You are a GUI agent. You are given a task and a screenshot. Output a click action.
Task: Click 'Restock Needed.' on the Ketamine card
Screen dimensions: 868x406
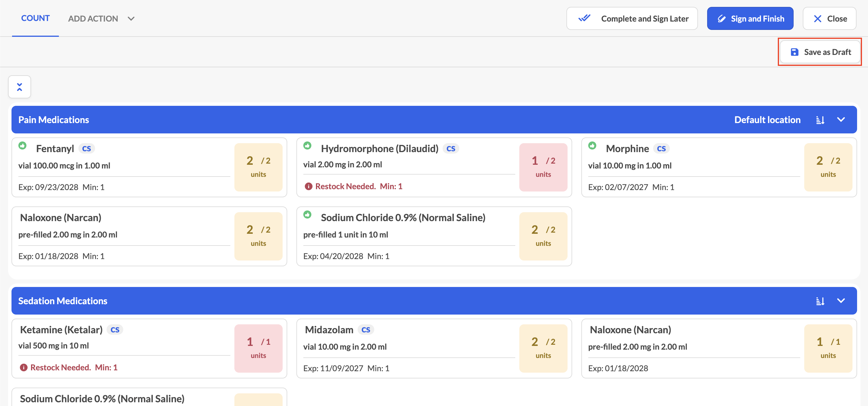(x=61, y=367)
